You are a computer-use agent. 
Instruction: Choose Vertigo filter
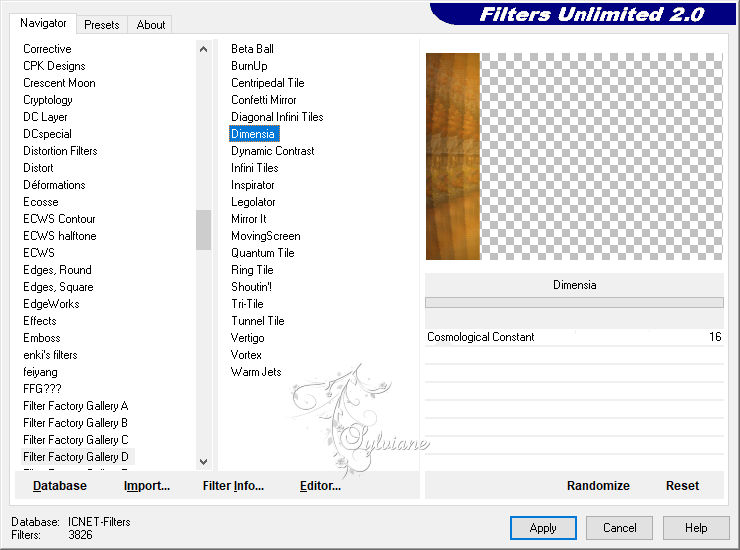[x=248, y=338]
